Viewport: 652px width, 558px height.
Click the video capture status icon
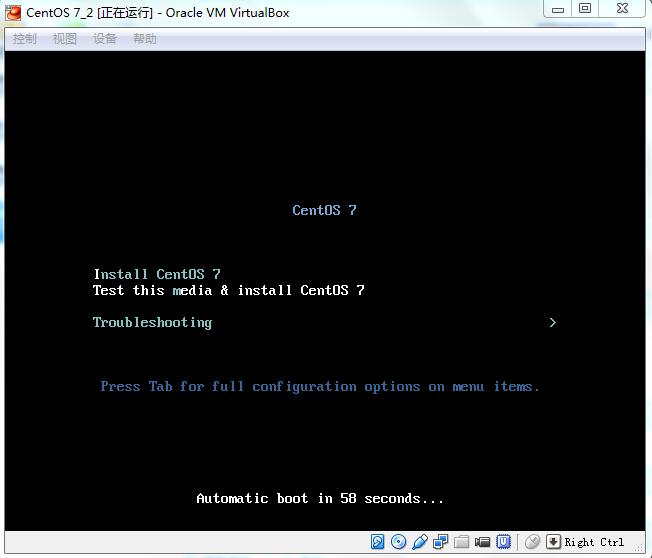482,542
